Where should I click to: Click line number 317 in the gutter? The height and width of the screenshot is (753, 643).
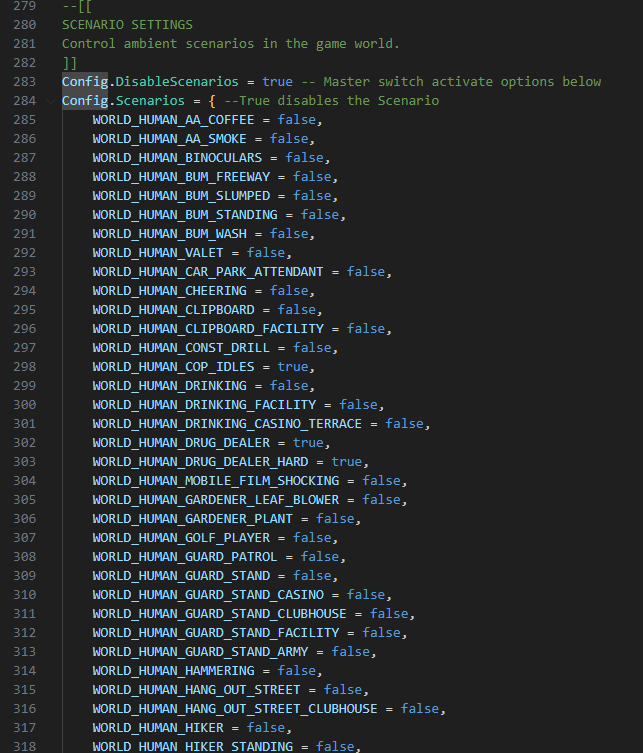click(x=24, y=728)
